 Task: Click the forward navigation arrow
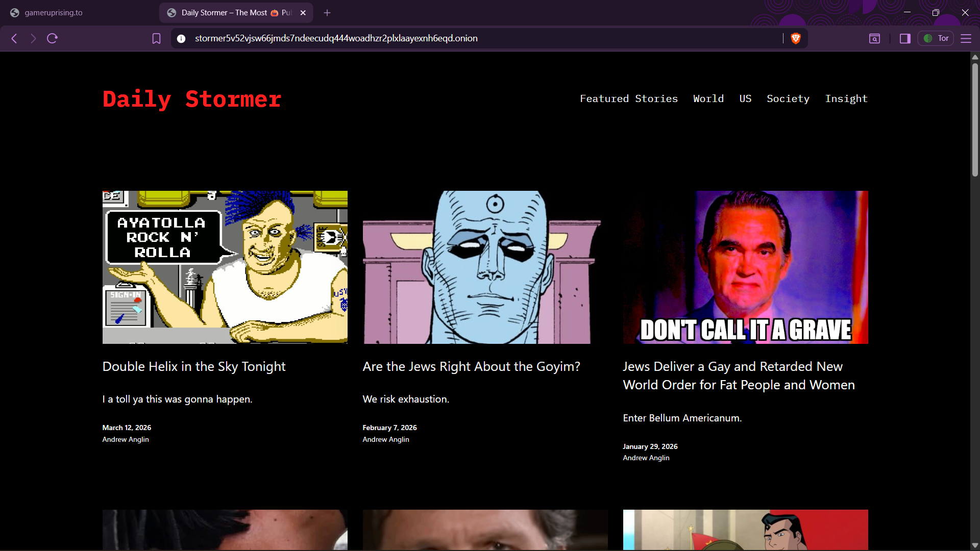(33, 38)
